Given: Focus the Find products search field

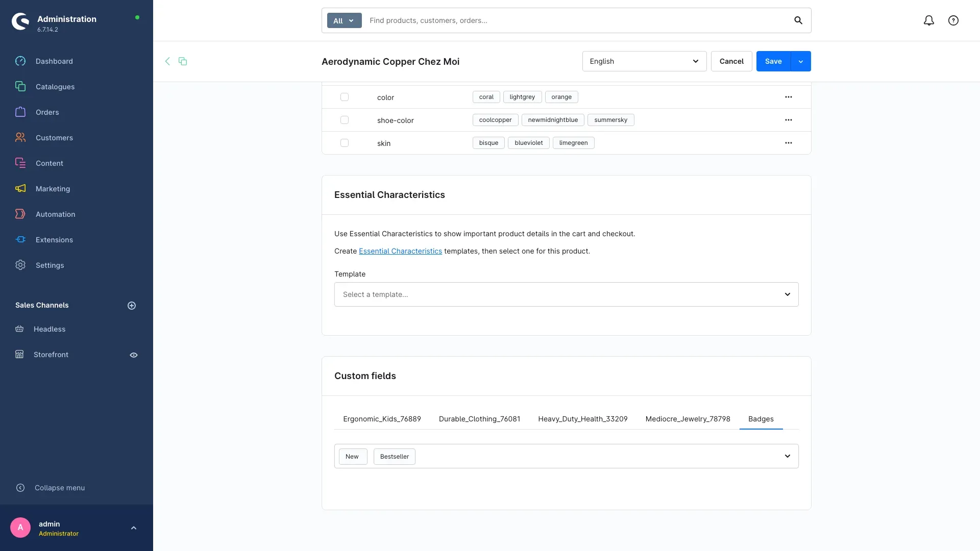Looking at the screenshot, I should click(x=577, y=20).
